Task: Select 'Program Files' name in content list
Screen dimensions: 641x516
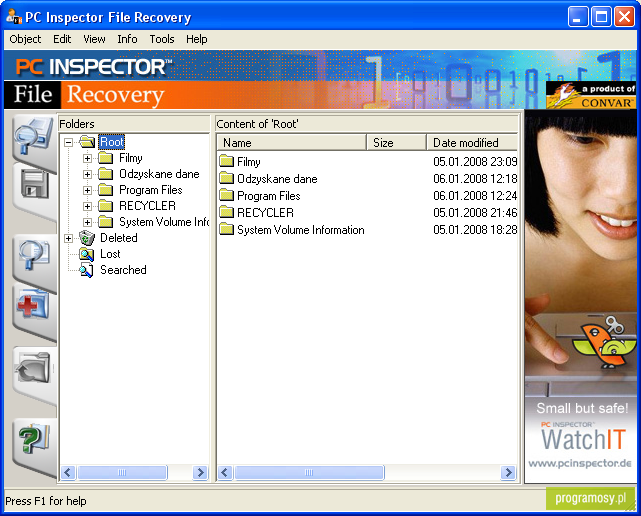Action: click(x=269, y=196)
